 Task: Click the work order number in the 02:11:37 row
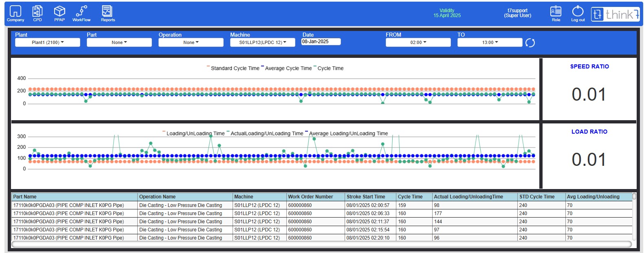[x=300, y=222]
